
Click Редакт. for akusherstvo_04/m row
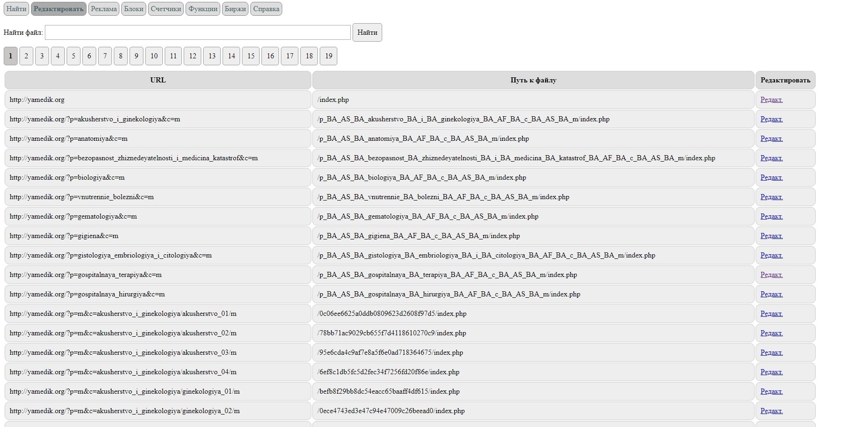click(771, 372)
